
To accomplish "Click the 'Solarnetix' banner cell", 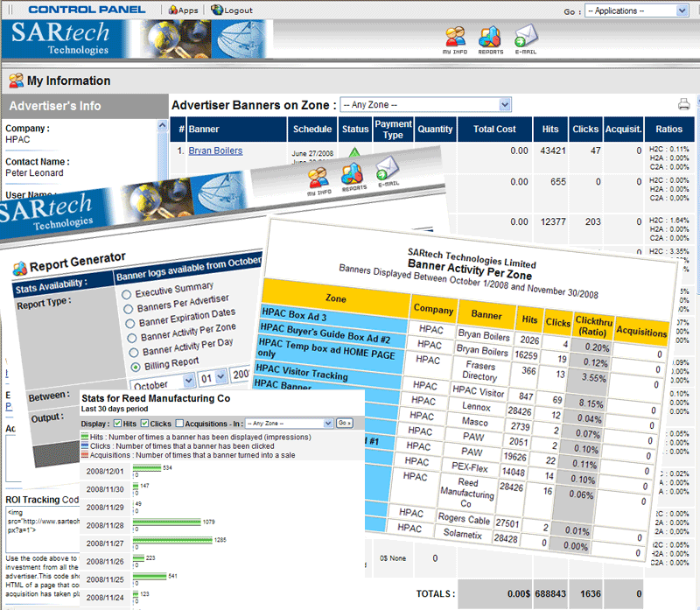I will pos(463,534).
